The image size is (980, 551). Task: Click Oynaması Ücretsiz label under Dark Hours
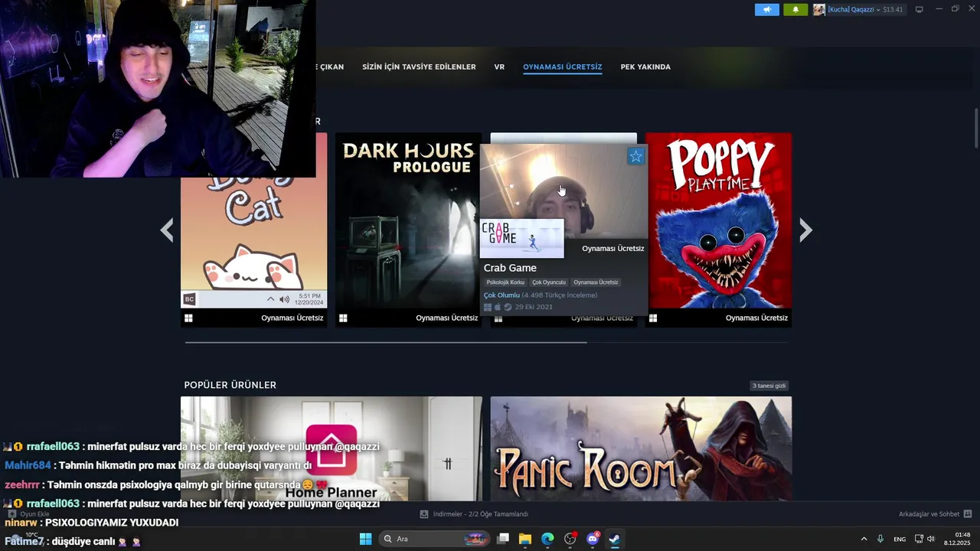click(447, 318)
